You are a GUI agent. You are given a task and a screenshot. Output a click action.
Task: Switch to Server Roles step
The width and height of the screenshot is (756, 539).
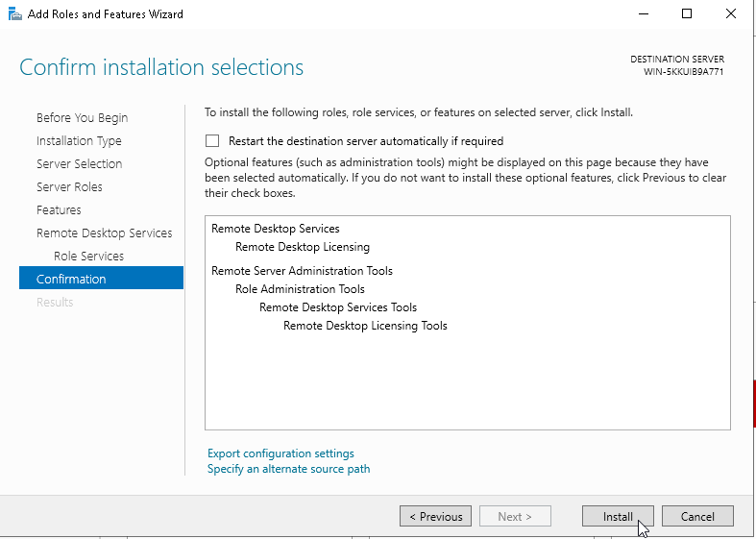(69, 187)
